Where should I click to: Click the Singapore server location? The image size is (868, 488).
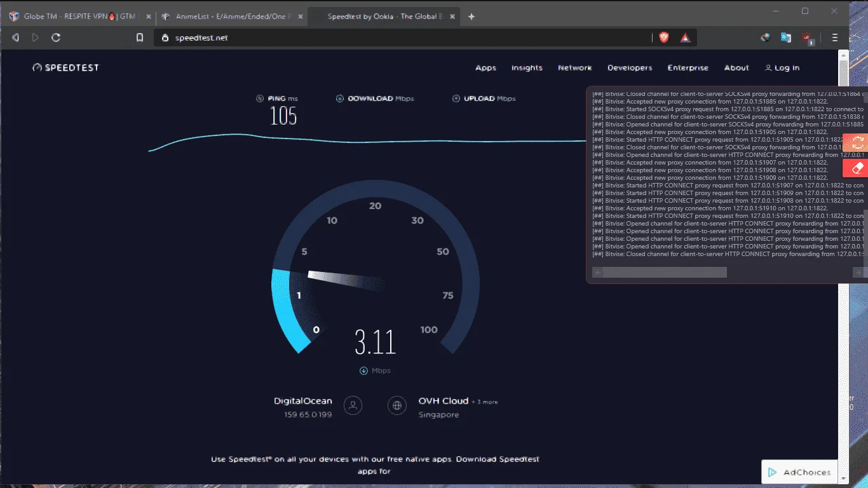coord(438,415)
